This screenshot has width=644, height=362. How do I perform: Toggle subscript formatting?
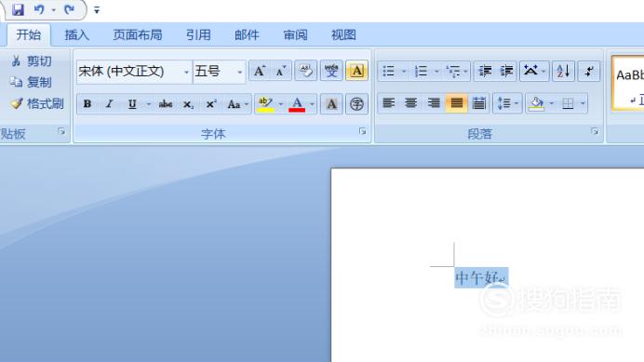(188, 104)
